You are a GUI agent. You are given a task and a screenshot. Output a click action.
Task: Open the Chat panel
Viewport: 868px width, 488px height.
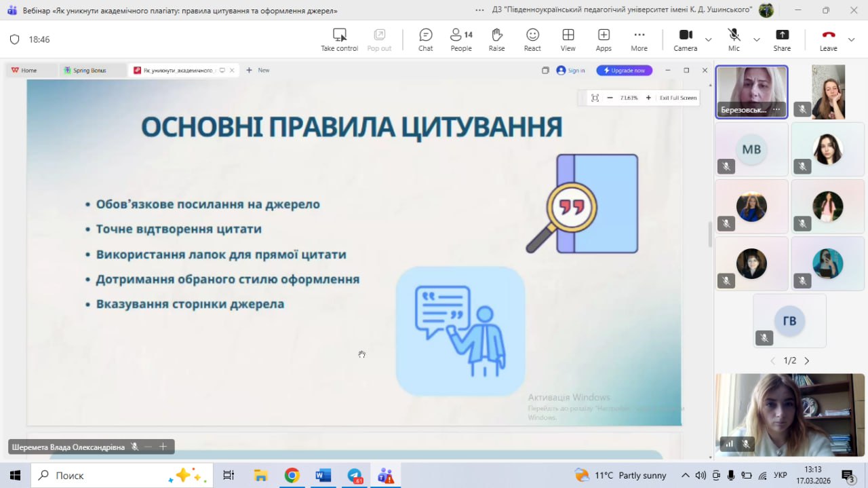[425, 39]
